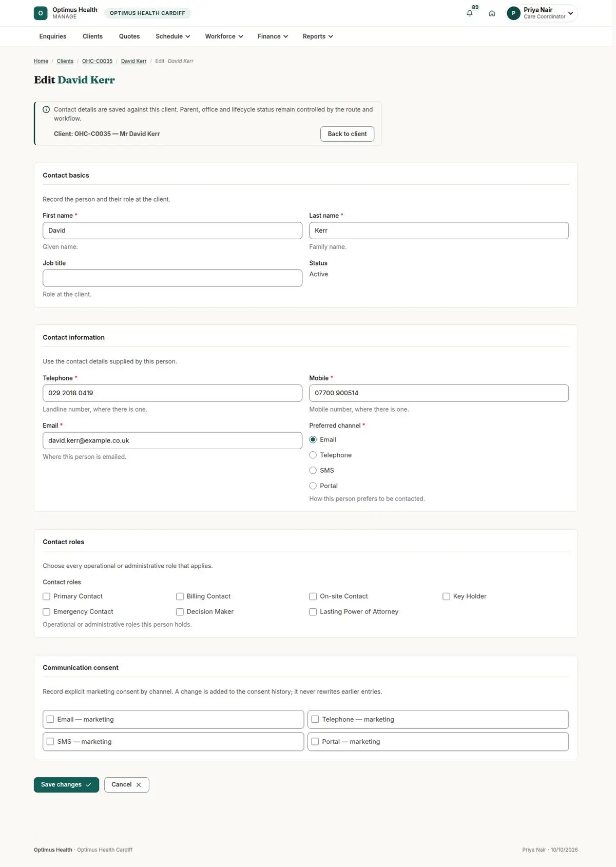This screenshot has width=616, height=867.
Task: Focus the Job title input field
Action: pyautogui.click(x=172, y=278)
